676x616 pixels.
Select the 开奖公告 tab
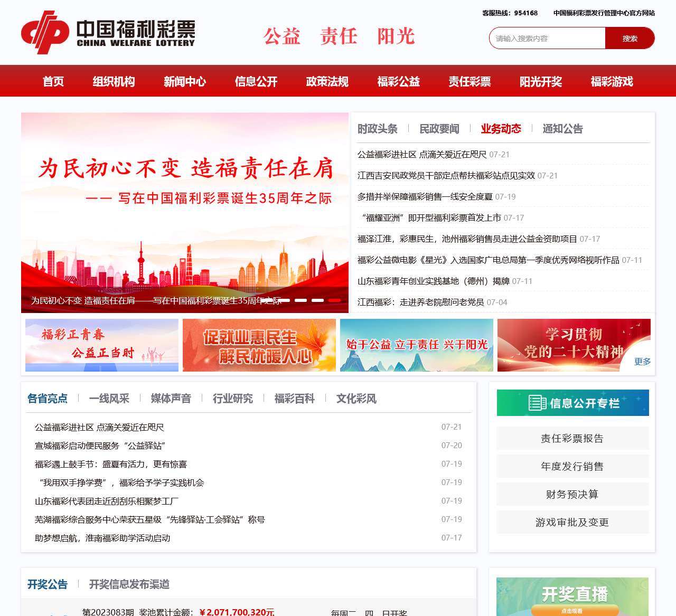[x=48, y=584]
